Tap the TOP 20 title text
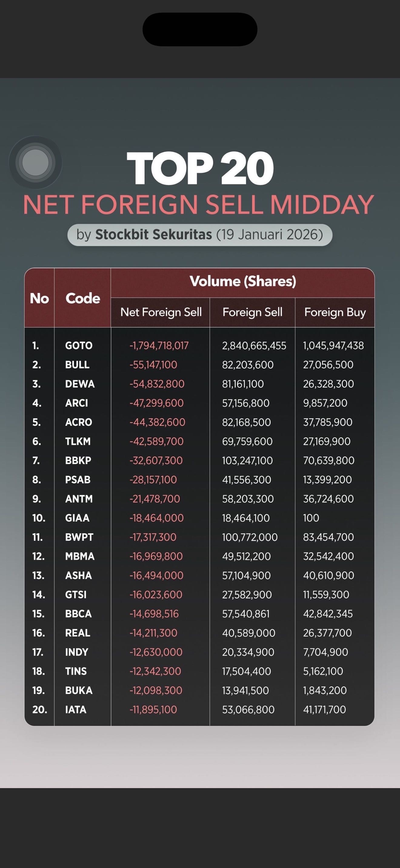 coord(200,168)
